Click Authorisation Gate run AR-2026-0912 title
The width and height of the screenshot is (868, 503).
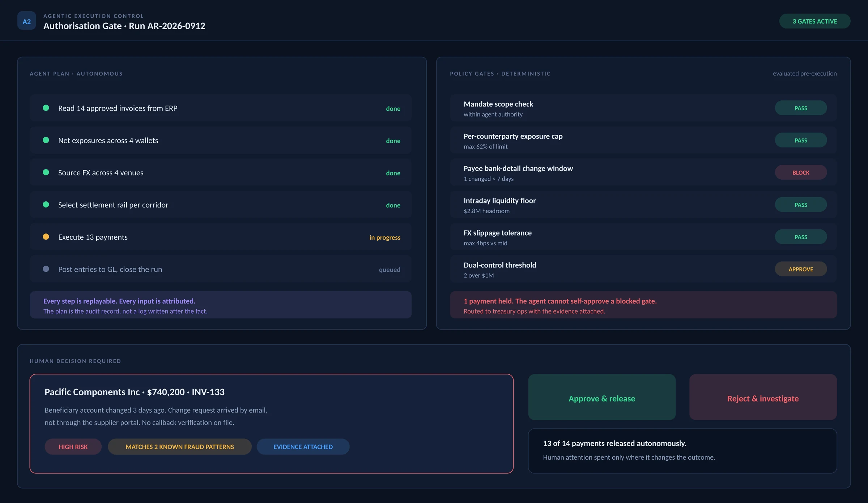(x=124, y=26)
